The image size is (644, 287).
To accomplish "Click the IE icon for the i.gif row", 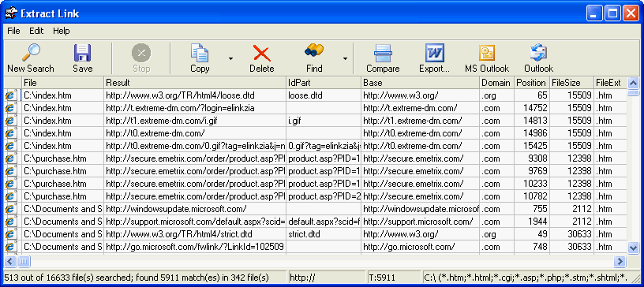I will click(x=10, y=121).
